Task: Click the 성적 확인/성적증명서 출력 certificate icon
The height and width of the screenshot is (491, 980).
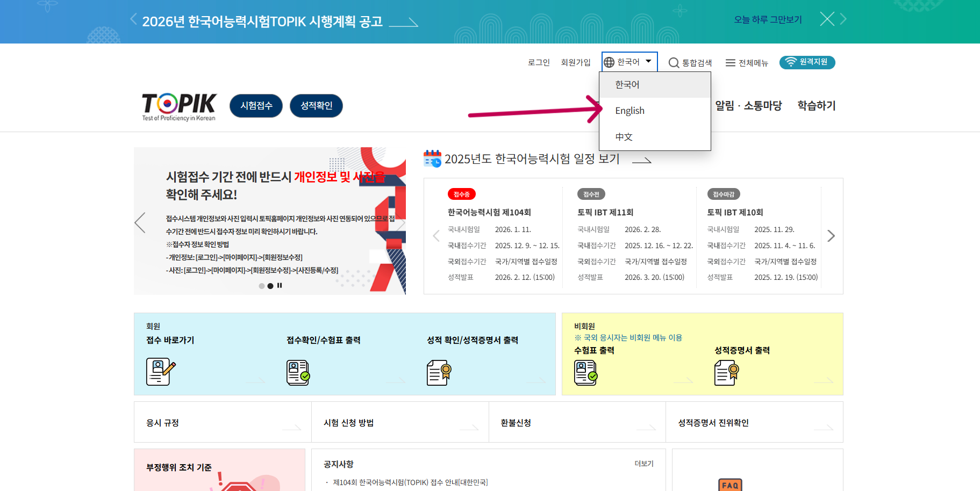Action: 439,372
